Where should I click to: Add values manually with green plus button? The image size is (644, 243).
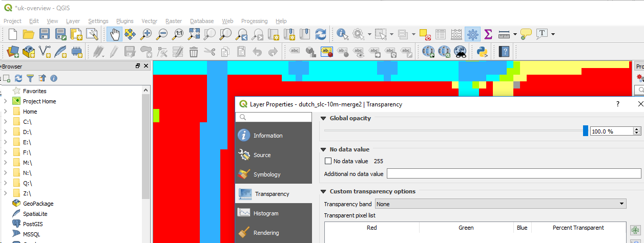pyautogui.click(x=635, y=230)
